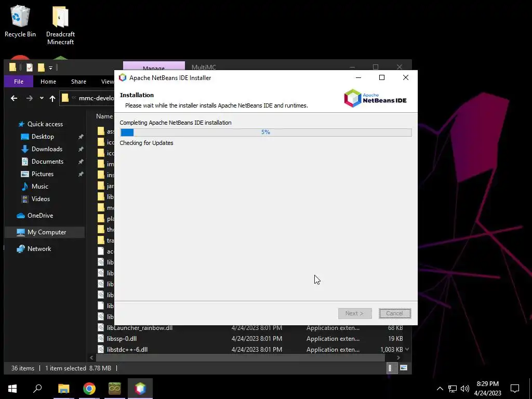Open the Share ribbon tab in Explorer
The image size is (532, 399).
(x=78, y=82)
